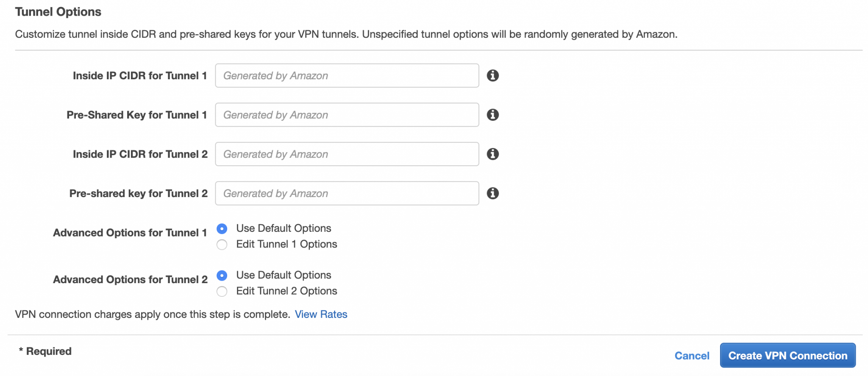Click the info icon beside Inside IP CIDR for Tunnel 1

coord(493,75)
